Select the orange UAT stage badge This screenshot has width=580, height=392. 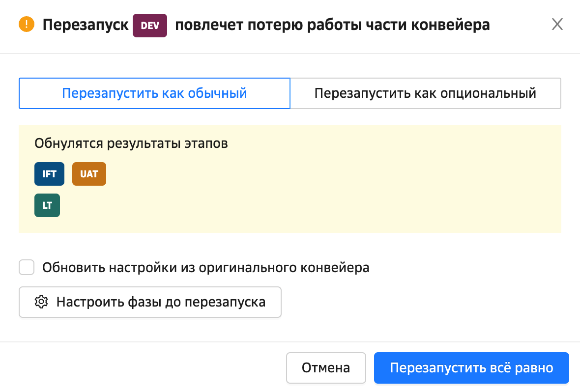[89, 174]
